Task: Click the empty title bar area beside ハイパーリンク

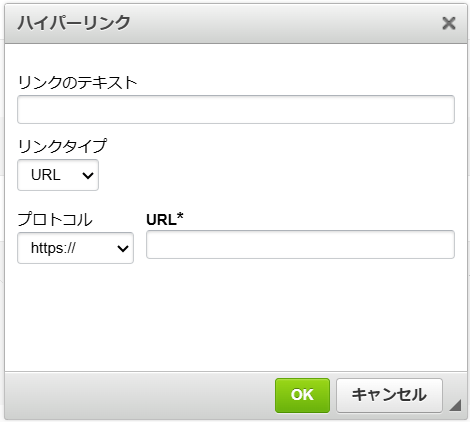Action: [283, 23]
